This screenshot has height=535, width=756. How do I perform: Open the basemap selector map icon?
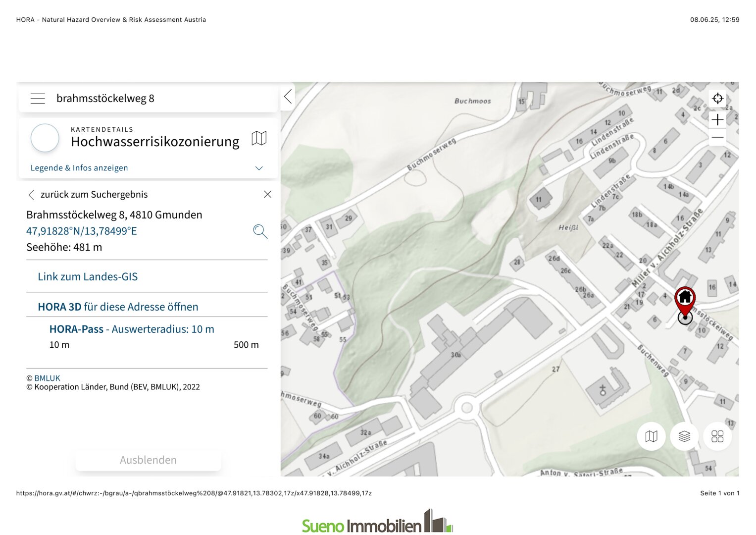(651, 436)
